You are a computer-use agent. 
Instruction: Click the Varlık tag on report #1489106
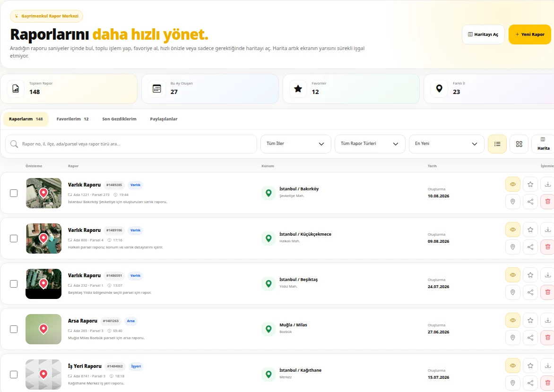click(x=135, y=230)
